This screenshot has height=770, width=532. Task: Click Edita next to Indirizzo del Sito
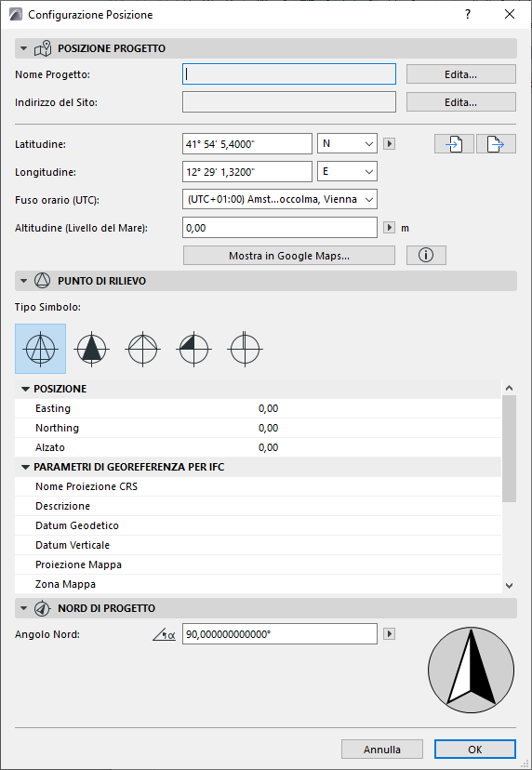[460, 102]
